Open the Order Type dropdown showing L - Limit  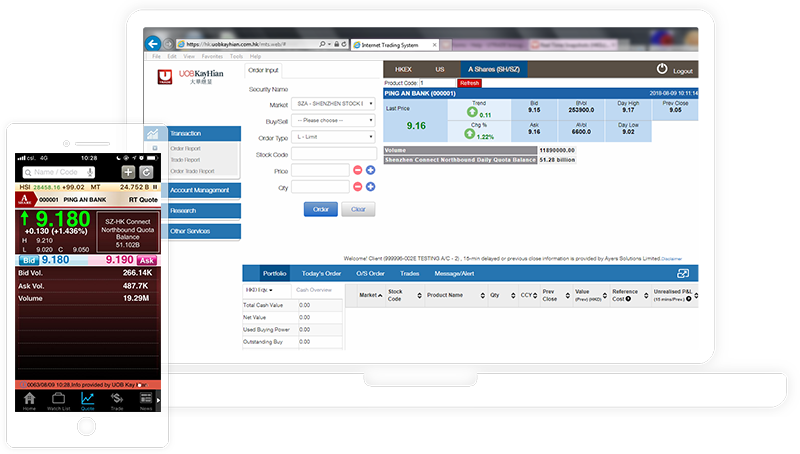[334, 137]
